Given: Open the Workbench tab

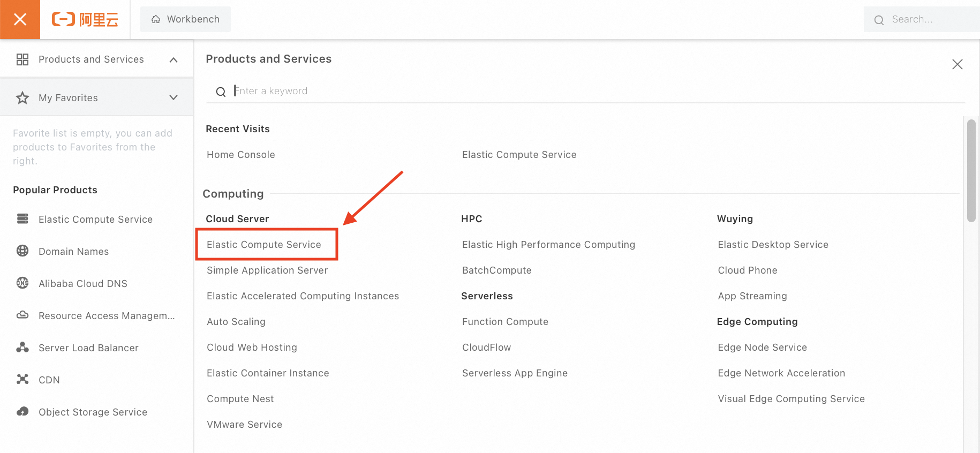Looking at the screenshot, I should click(x=185, y=19).
